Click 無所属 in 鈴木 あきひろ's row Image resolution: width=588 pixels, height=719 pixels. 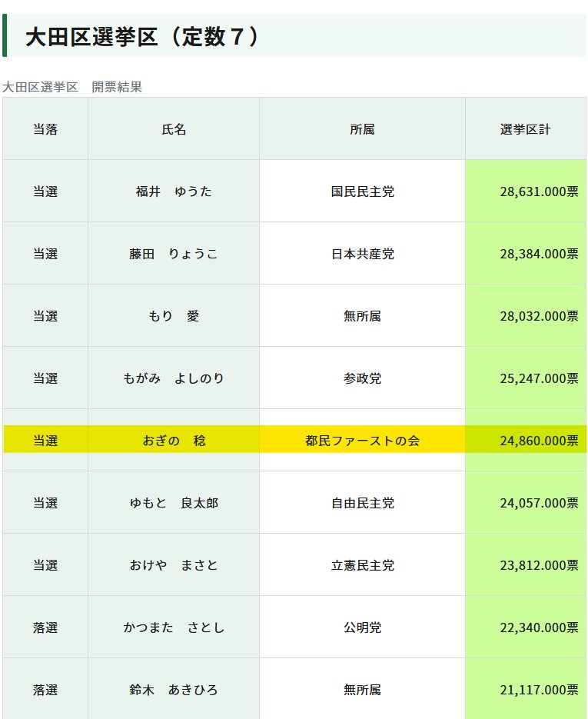(362, 690)
